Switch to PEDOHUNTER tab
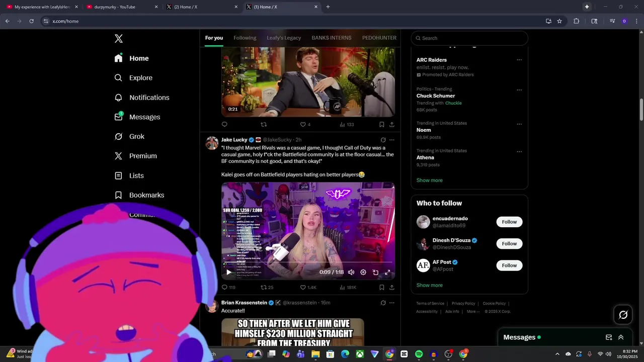Screen dimensions: 644x362 pos(379,38)
